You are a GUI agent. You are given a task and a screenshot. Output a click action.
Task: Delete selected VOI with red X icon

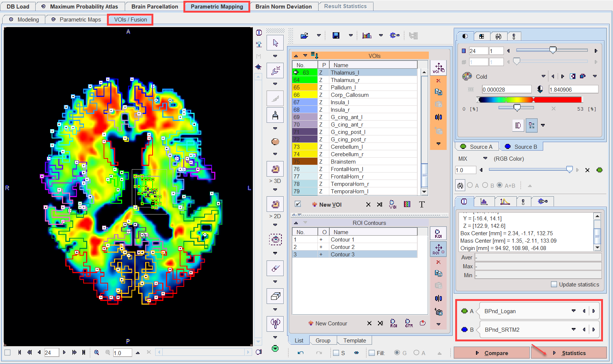438,81
